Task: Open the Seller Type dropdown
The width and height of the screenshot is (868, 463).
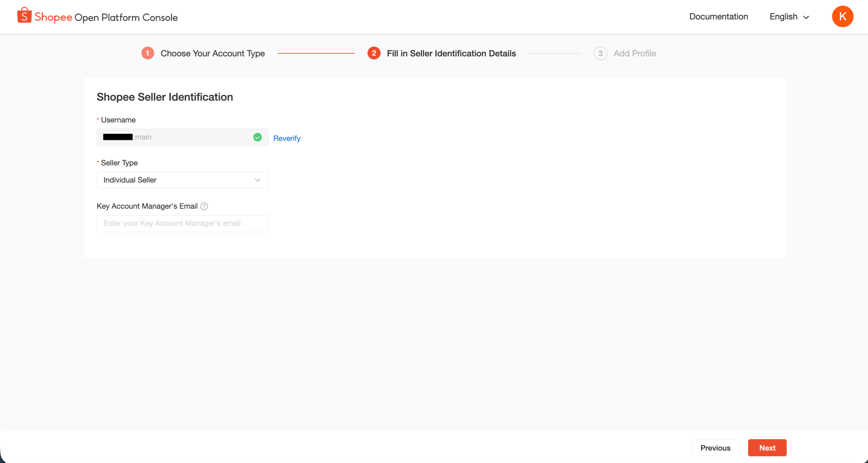Action: coord(183,180)
